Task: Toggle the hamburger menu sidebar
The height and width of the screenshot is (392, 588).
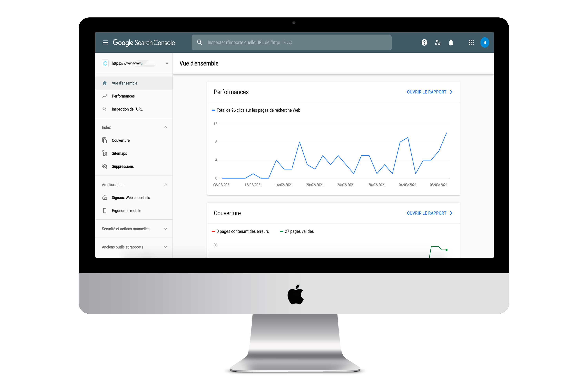Action: coord(105,43)
